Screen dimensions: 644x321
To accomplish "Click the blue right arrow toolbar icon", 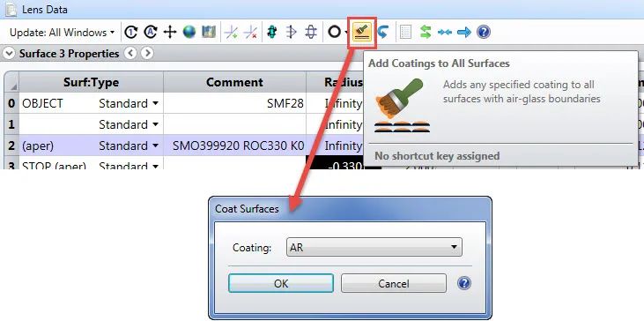I will 464,32.
